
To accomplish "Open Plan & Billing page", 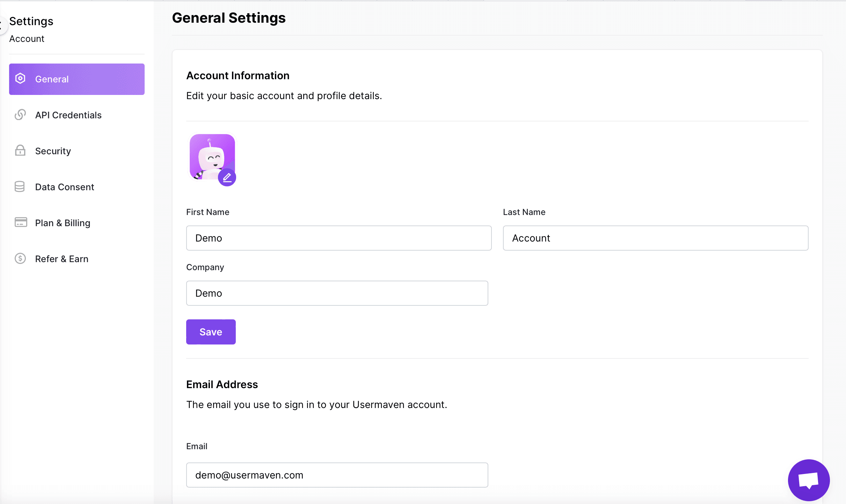I will pos(63,223).
